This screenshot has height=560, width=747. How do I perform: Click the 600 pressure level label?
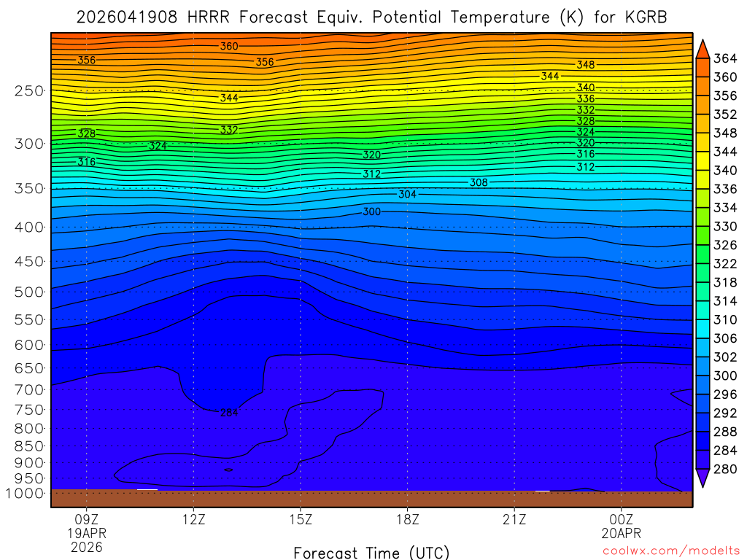(29, 345)
